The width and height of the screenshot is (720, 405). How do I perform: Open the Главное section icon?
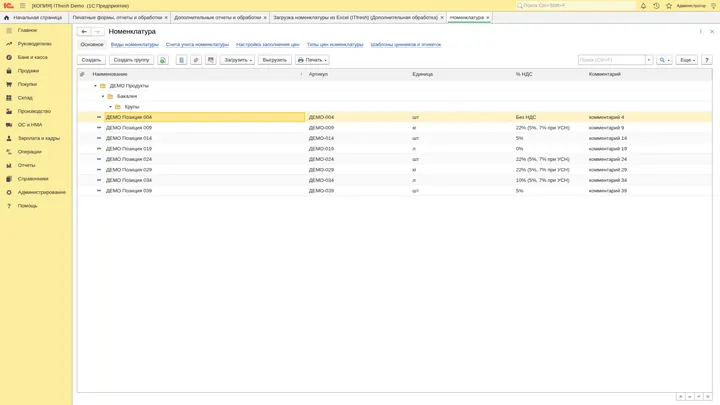pyautogui.click(x=9, y=30)
